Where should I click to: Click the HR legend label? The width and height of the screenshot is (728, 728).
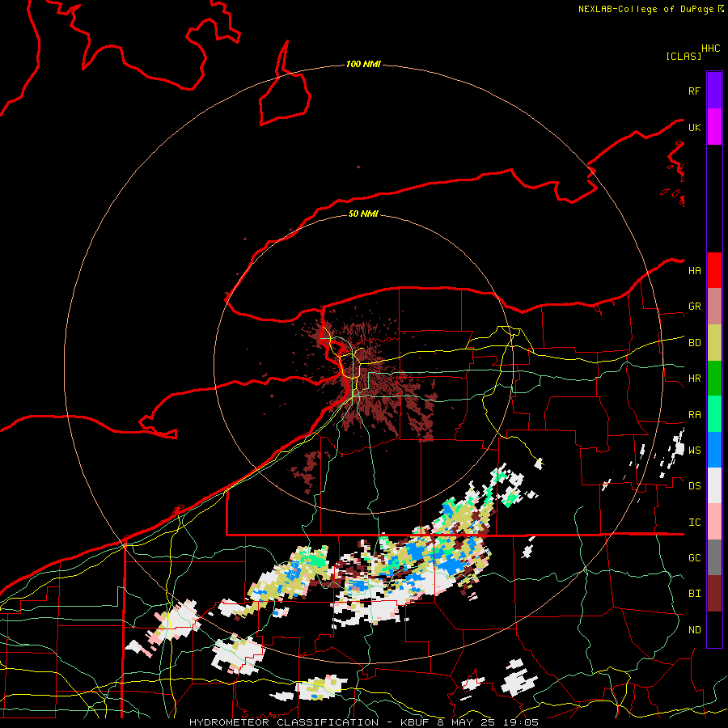694,379
